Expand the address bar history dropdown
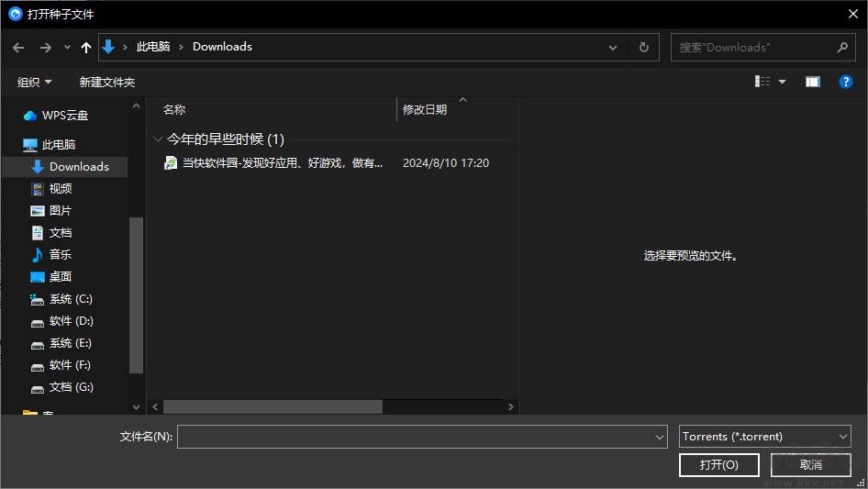The height and width of the screenshot is (489, 868). pos(613,48)
